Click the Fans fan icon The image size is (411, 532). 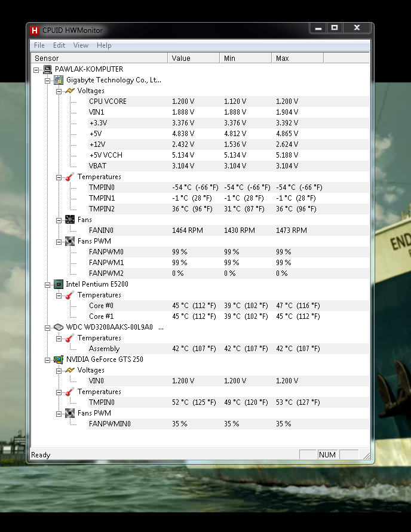69,220
